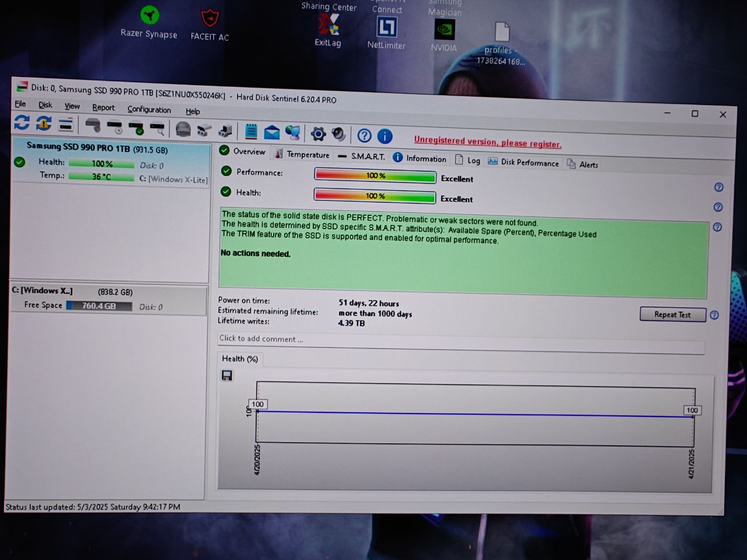Click the blue notebook report toolbar icon

coord(251,131)
